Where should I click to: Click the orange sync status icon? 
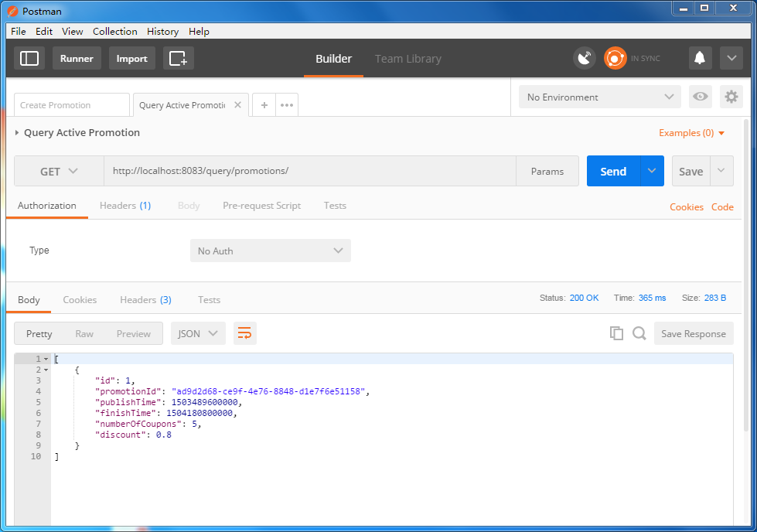click(x=615, y=59)
